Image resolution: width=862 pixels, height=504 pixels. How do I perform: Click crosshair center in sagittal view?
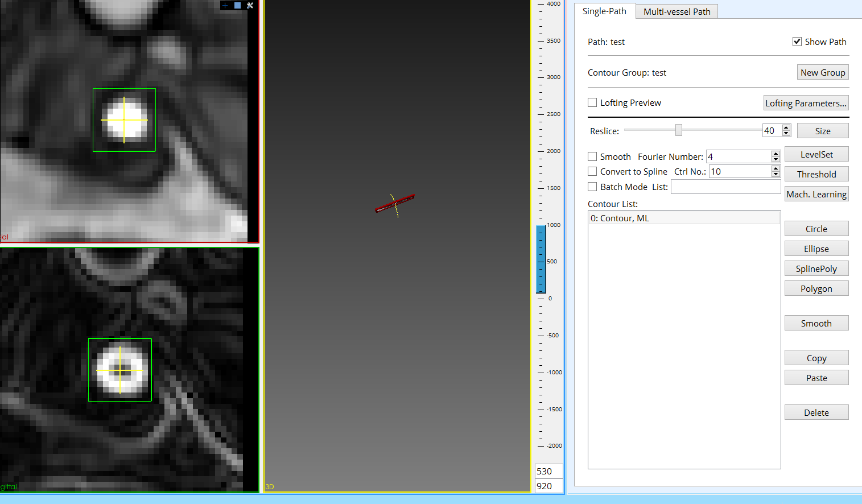pos(120,370)
